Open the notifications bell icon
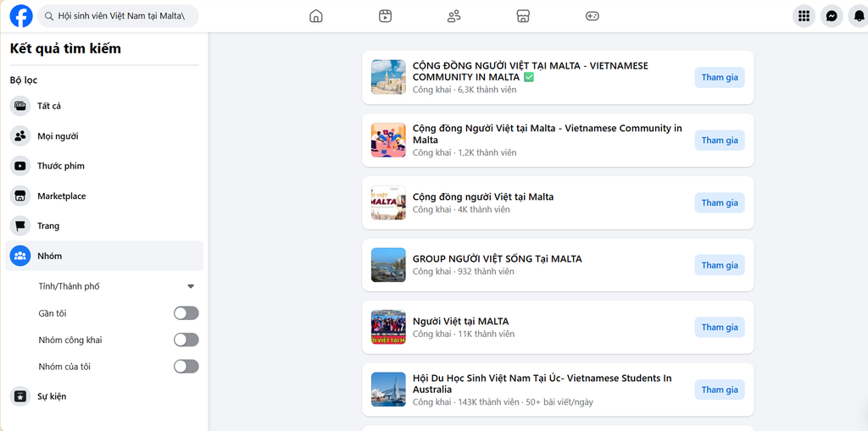Viewport: 868px width, 431px height. point(859,16)
